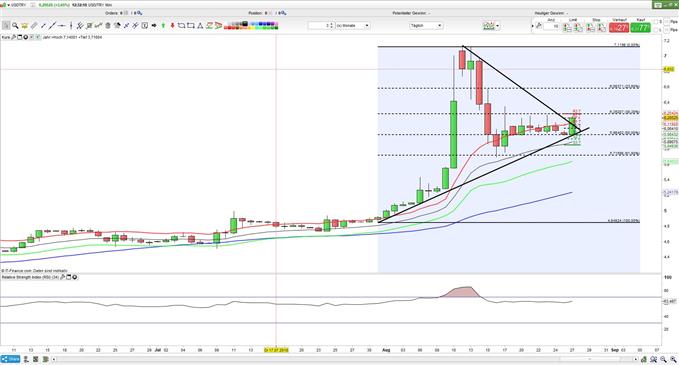Open the RSI indicator window icon

coord(68,277)
